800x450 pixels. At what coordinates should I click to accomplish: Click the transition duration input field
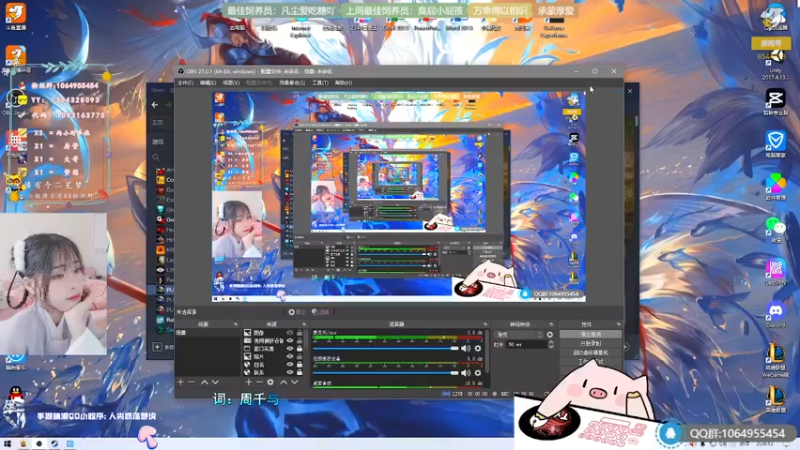pyautogui.click(x=526, y=344)
